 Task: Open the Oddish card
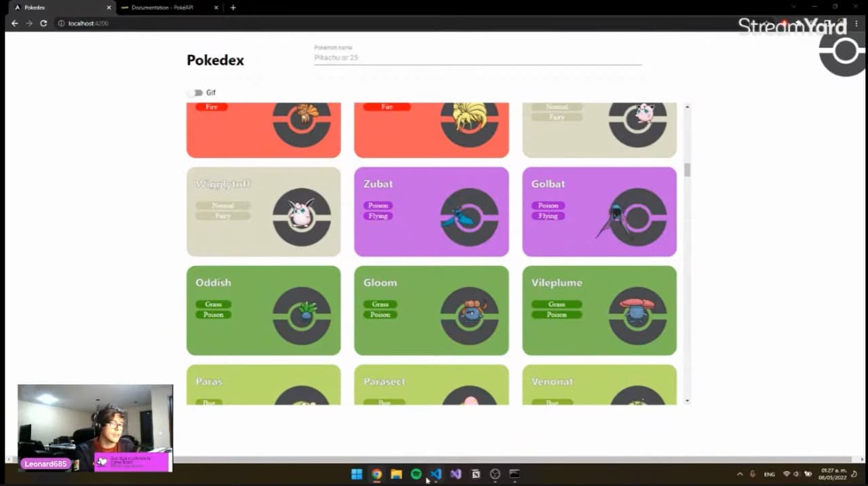(264, 310)
